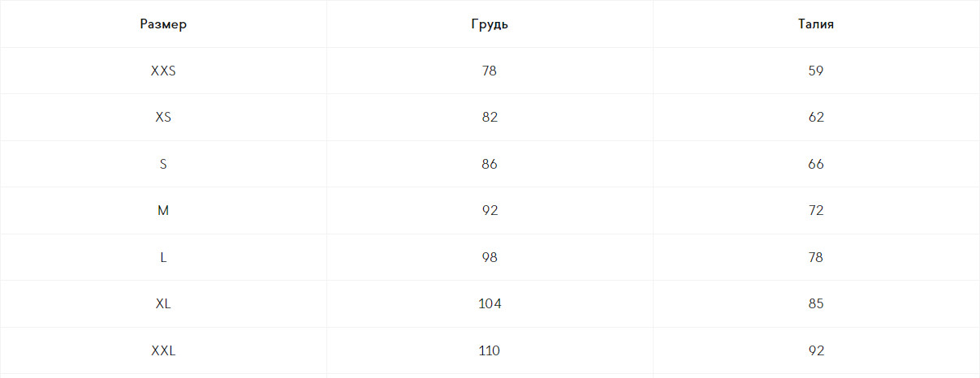Screen dimensions: 980x378
Task: Select waist value 85 for XL
Action: [816, 304]
